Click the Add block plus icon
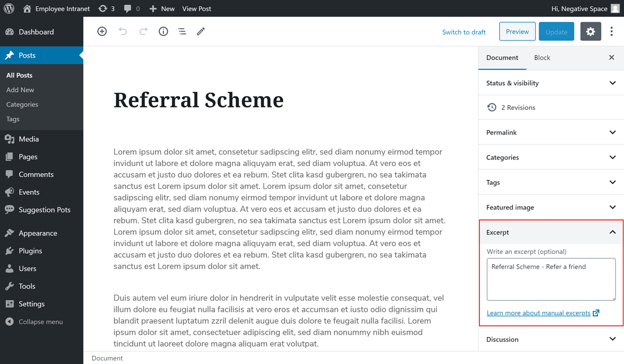Screen dimensions: 624x364 pos(102,32)
